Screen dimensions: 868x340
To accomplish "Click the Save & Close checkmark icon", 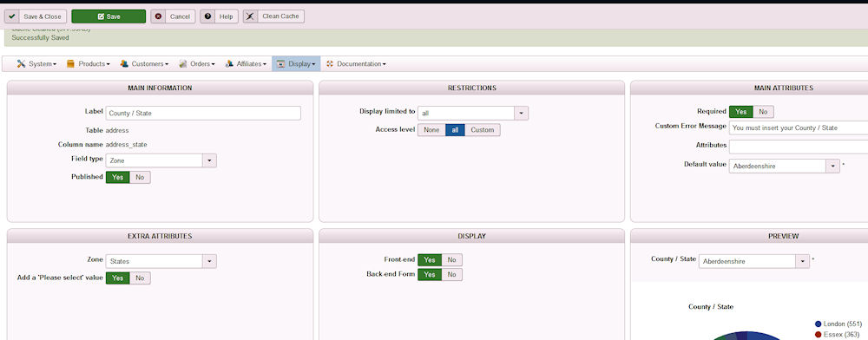I will click(11, 16).
